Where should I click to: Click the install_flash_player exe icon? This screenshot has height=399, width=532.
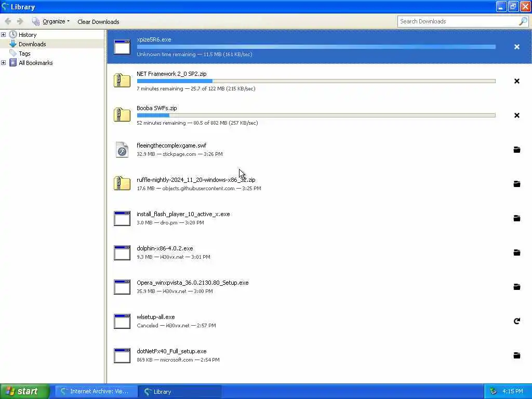pyautogui.click(x=122, y=218)
